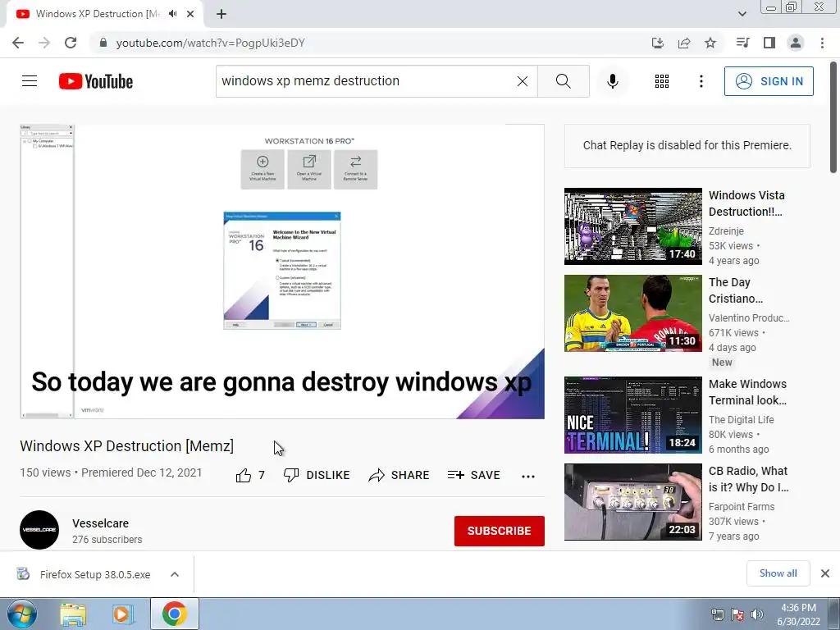
Task: Open Chrome's three-dot menu
Action: [822, 43]
